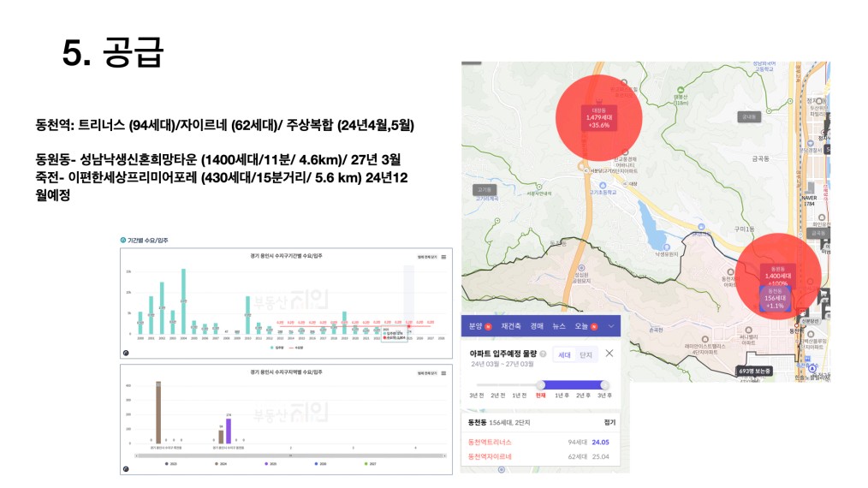
Task: Click the 고기동 district badge on the map
Action: (x=485, y=189)
